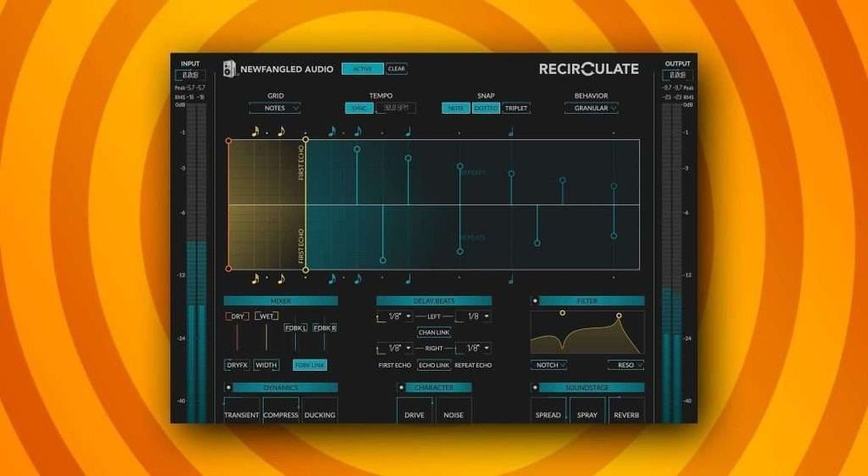The height and width of the screenshot is (476, 868).
Task: Open right channel repeat echo beat dropdown
Action: pos(473,348)
